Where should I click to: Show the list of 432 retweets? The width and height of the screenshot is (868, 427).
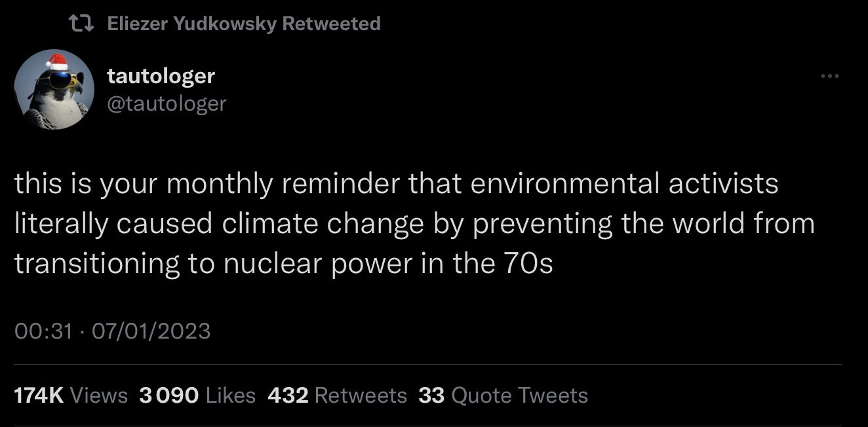tap(288, 396)
